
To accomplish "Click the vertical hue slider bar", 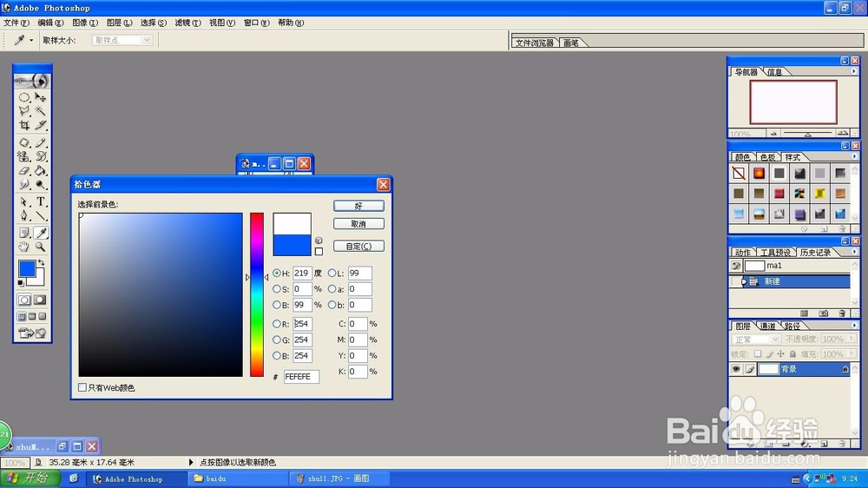I will point(256,294).
